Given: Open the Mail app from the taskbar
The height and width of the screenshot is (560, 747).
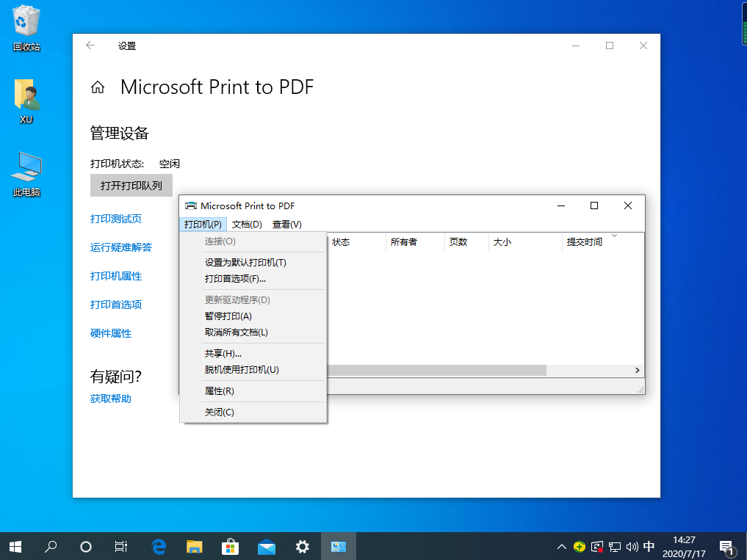Looking at the screenshot, I should tap(267, 547).
